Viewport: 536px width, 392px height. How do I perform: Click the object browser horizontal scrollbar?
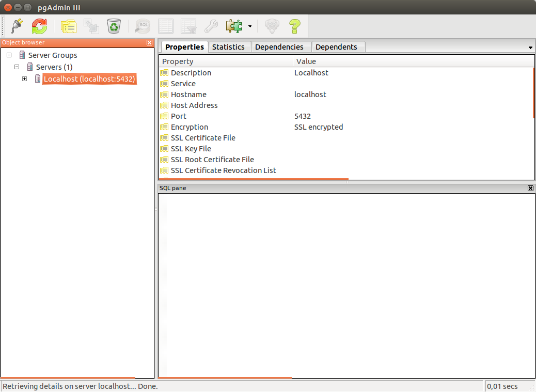68,378
